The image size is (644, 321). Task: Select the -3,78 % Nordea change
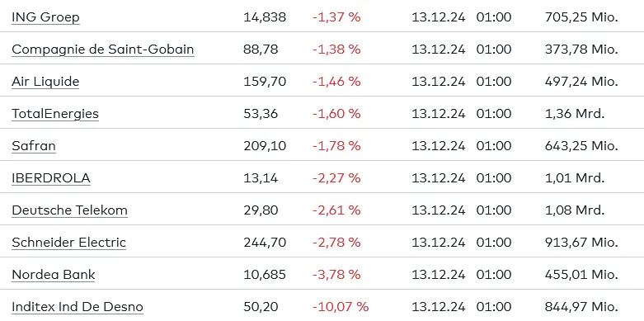pyautogui.click(x=336, y=275)
